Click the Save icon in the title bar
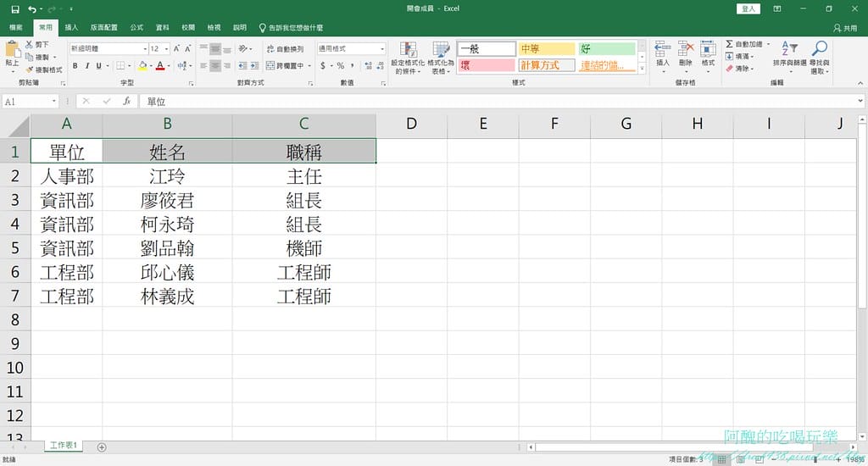 [15, 8]
